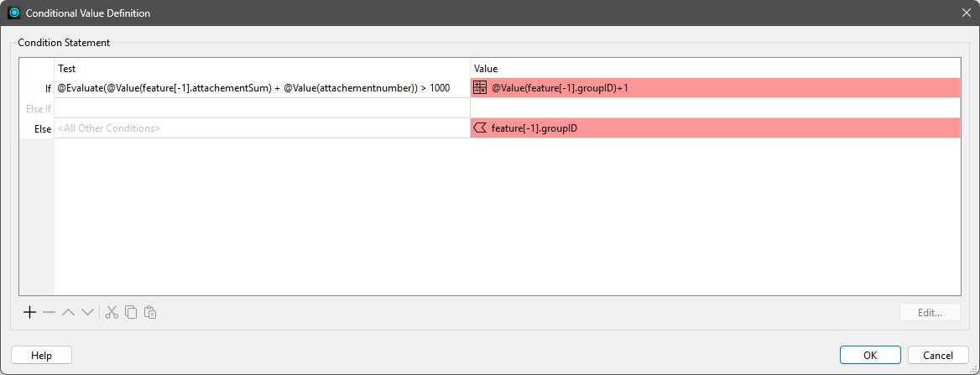
Task: Move row down with down chevron
Action: pos(88,312)
